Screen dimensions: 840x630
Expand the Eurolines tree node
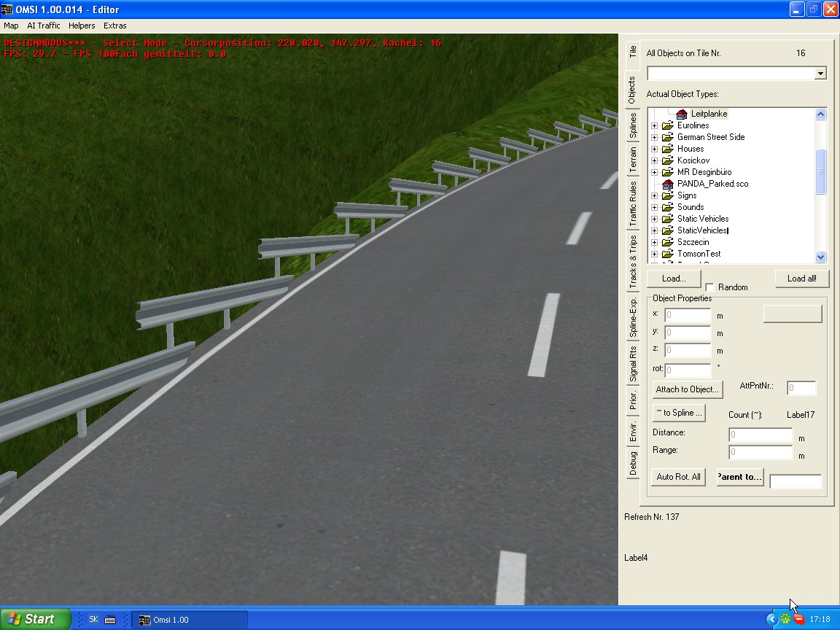[x=654, y=125]
